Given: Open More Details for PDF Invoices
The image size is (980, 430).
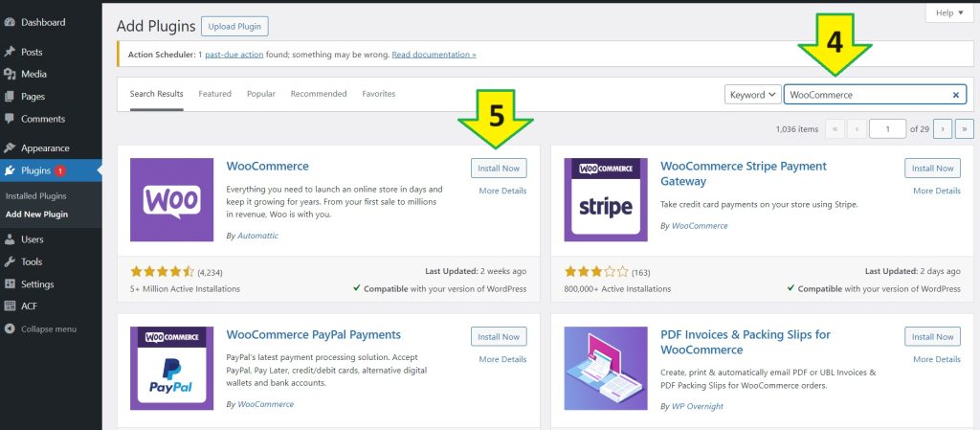Looking at the screenshot, I should tap(937, 359).
